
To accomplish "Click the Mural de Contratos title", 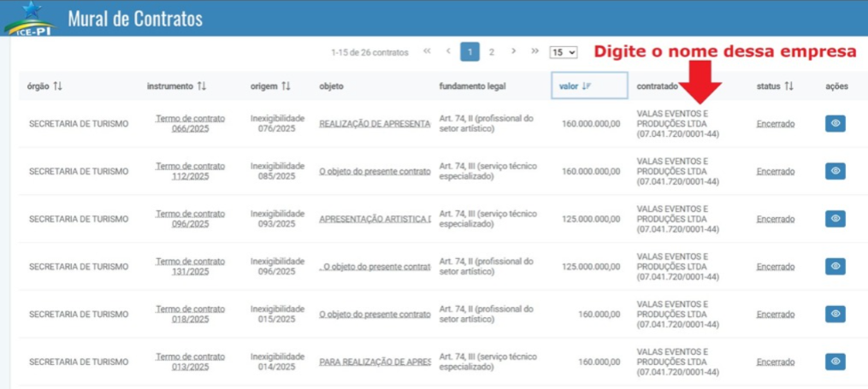I will click(135, 19).
